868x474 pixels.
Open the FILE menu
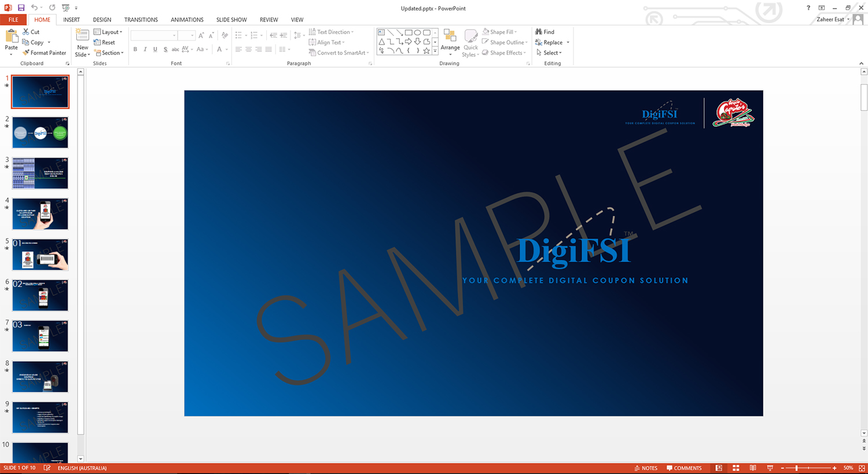pos(13,19)
